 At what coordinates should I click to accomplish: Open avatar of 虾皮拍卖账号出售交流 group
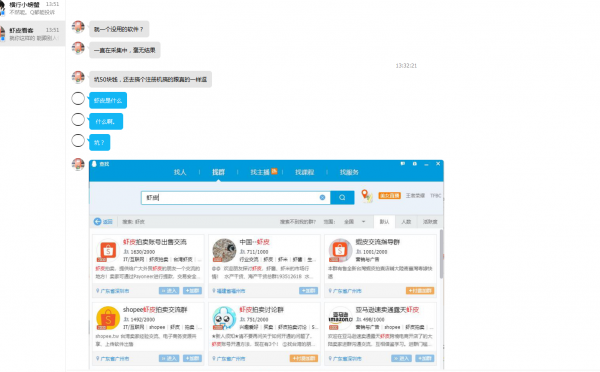[x=108, y=251]
